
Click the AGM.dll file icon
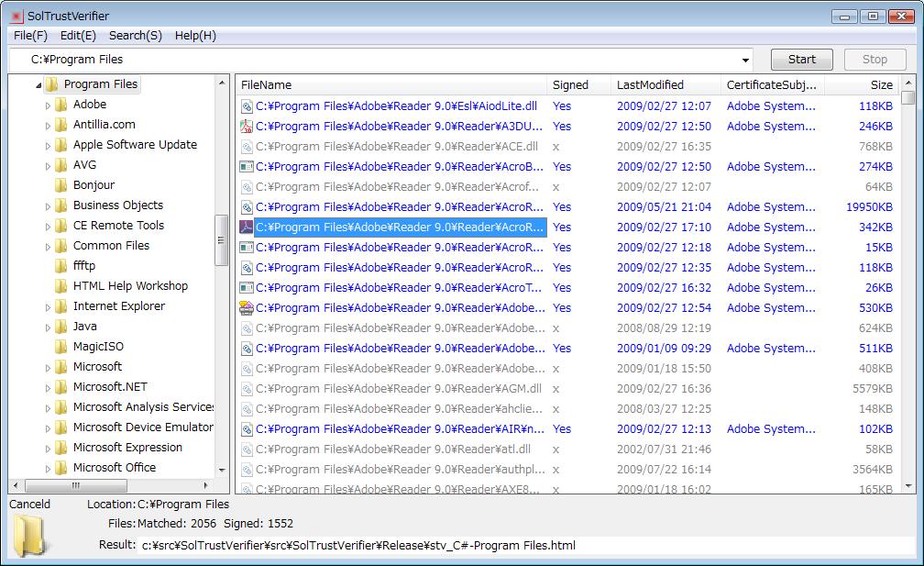[247, 389]
